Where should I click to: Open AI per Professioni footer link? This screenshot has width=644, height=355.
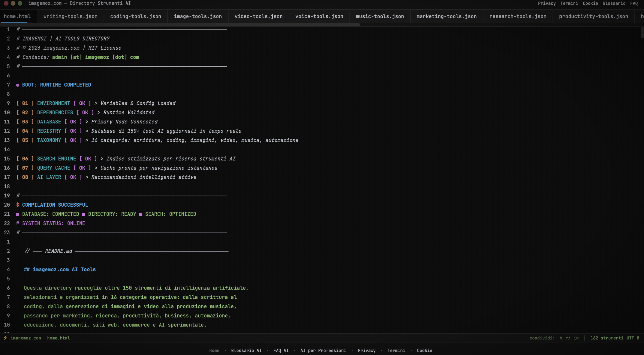tap(323, 350)
